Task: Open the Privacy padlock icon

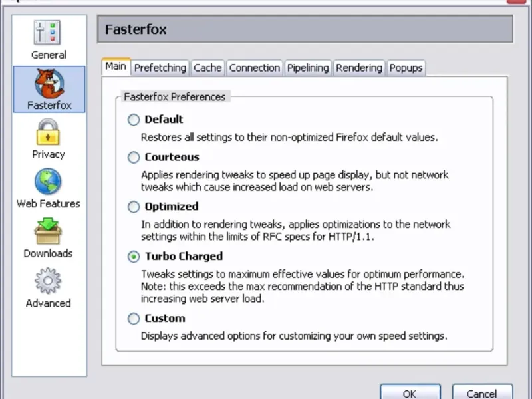Action: tap(48, 132)
